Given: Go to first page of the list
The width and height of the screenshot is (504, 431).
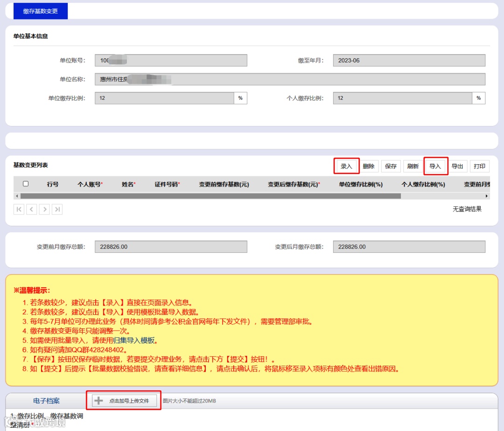Looking at the screenshot, I should [19, 209].
